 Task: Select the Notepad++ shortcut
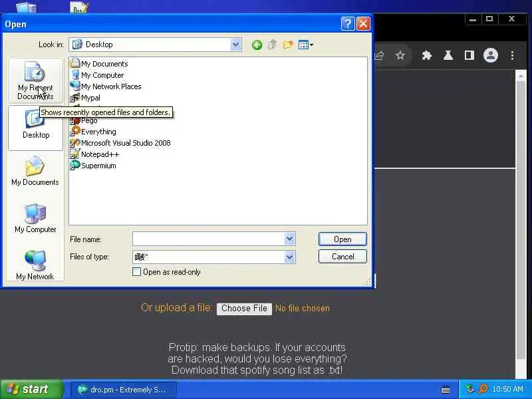[94, 154]
